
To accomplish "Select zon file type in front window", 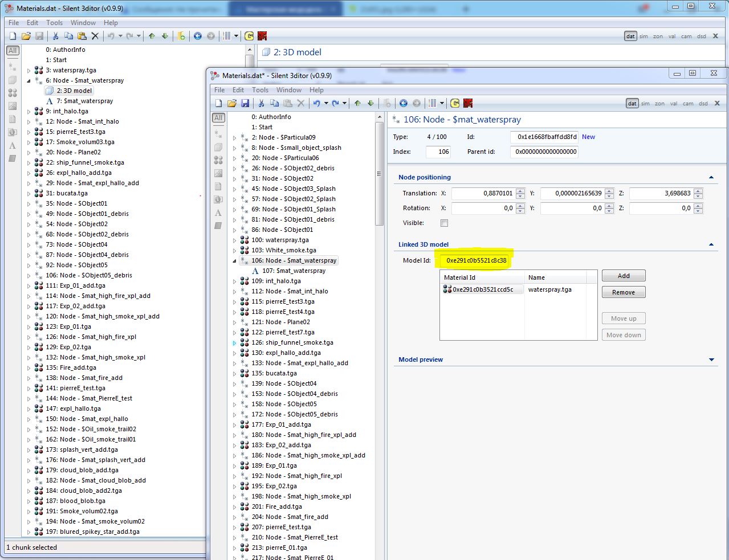I will tap(659, 104).
